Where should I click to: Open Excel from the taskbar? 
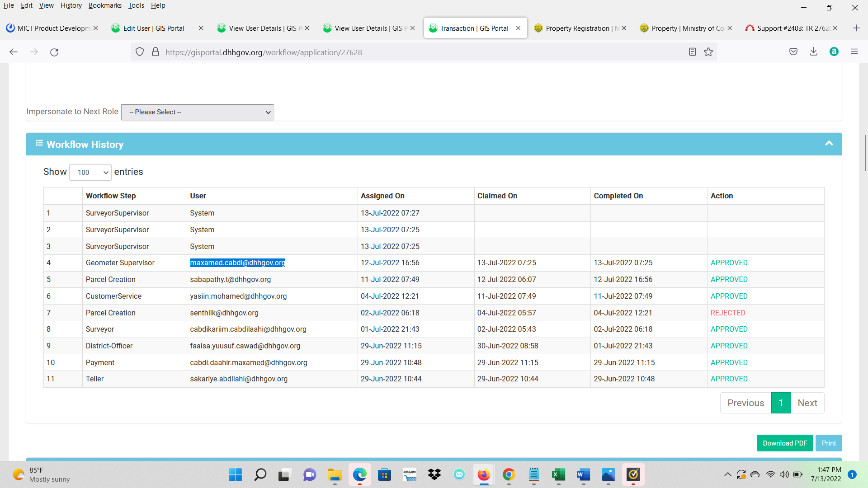[x=558, y=474]
